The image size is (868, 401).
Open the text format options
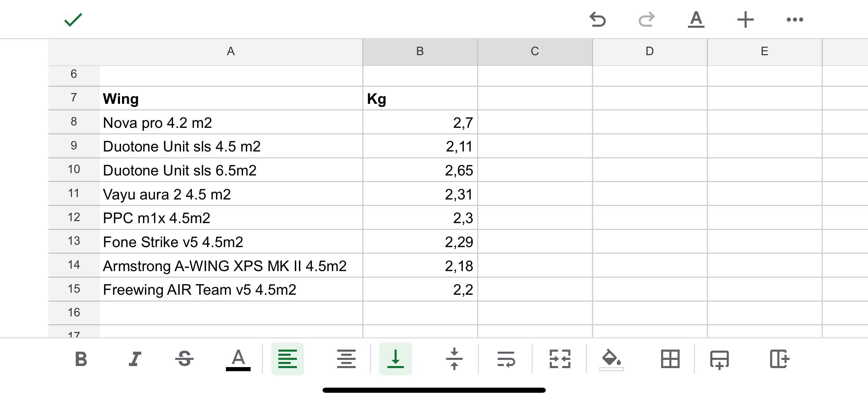click(x=696, y=20)
